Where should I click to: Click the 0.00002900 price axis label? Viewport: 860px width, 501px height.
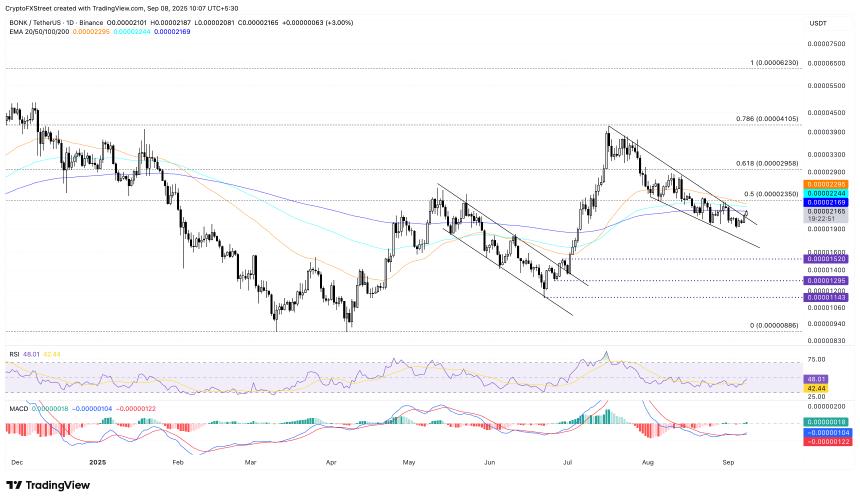tap(826, 172)
